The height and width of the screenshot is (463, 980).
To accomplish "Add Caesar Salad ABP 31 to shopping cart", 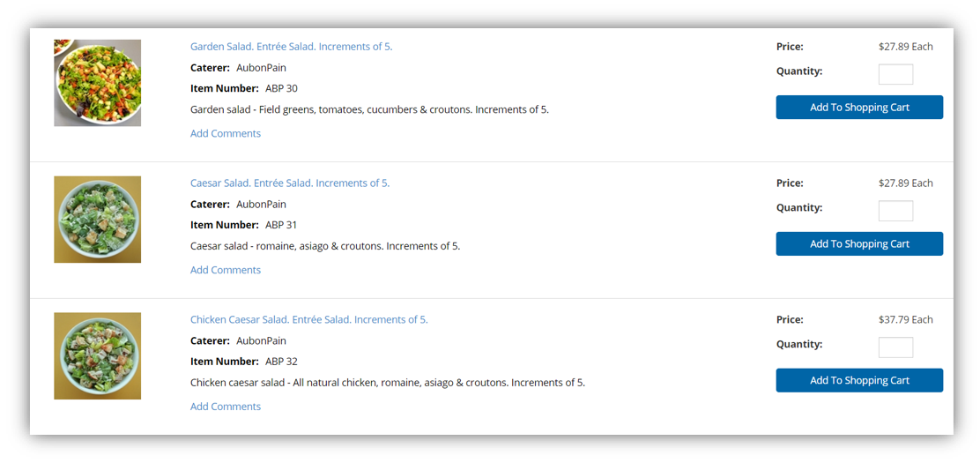I will (x=859, y=243).
